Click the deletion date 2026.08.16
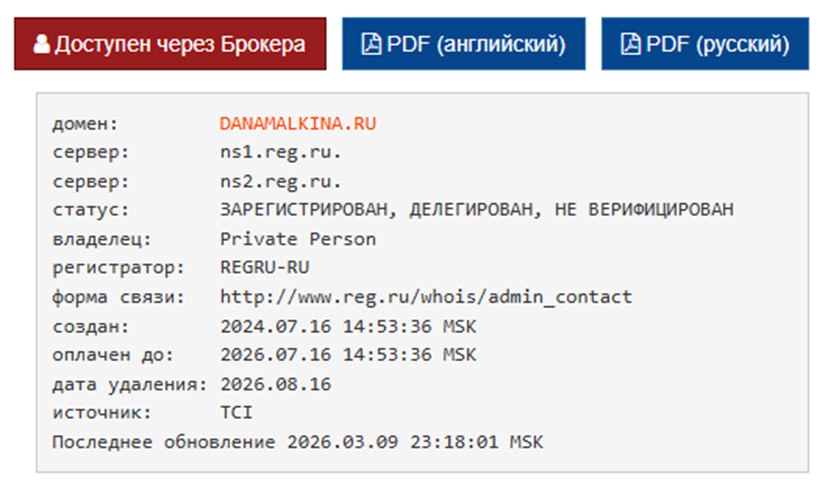 pos(275,384)
